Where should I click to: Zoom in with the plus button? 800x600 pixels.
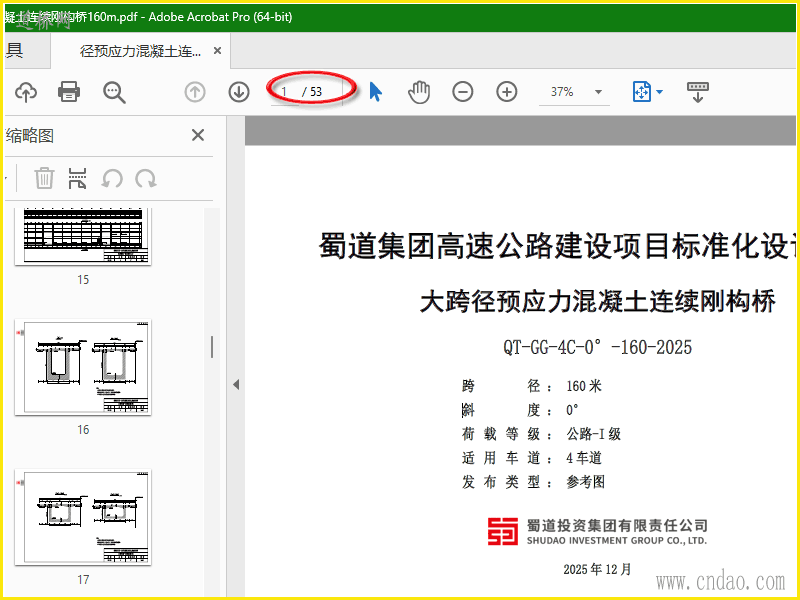coord(507,92)
